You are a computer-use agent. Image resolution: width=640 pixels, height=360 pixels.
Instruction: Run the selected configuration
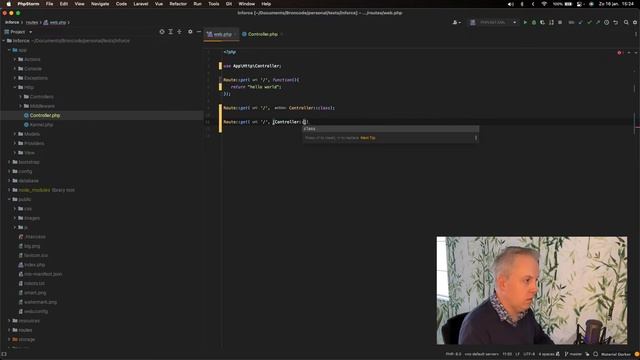point(525,22)
